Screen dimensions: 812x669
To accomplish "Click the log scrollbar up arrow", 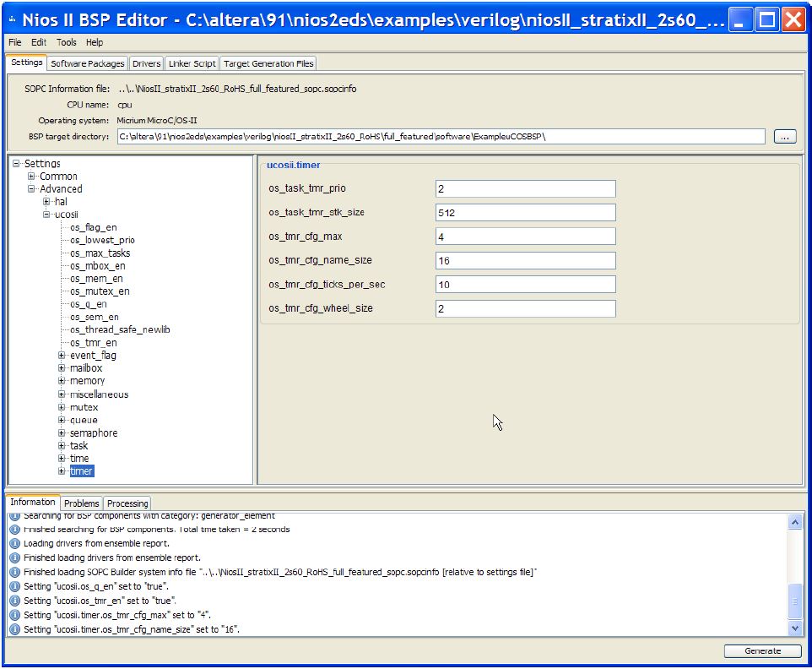I will coord(794,523).
